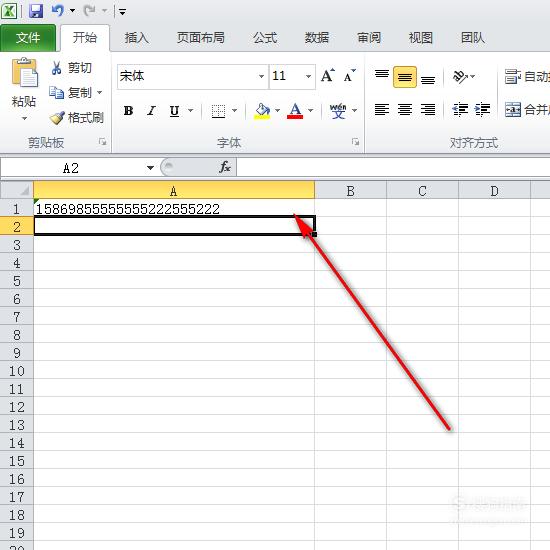Expand borders dropdown arrow

point(234,111)
